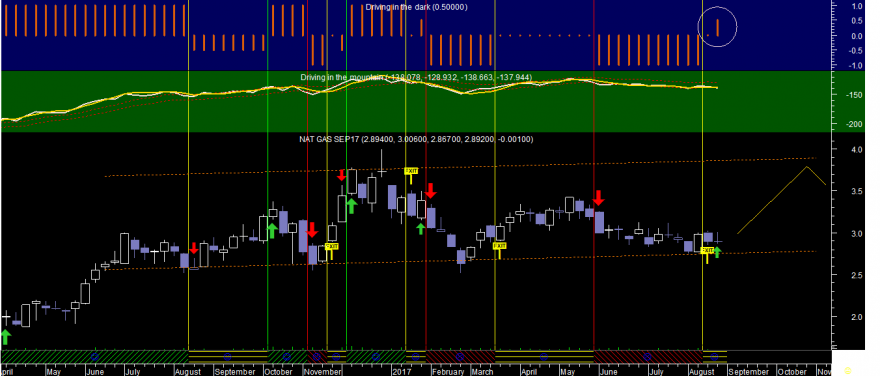Select the tall doji candle peaking near 4.0
The height and width of the screenshot is (376, 880).
[381, 164]
